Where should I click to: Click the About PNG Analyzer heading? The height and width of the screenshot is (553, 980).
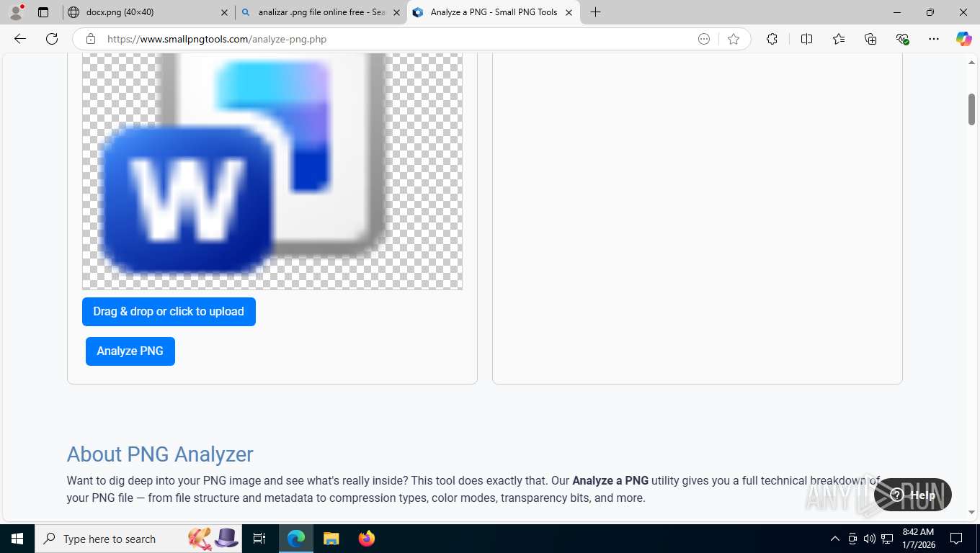pos(160,454)
